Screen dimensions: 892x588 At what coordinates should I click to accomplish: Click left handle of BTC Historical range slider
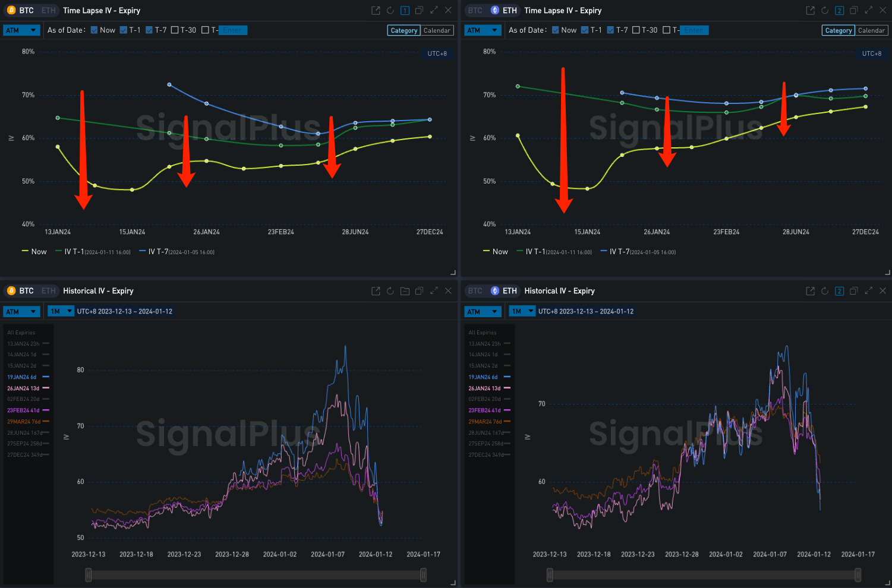tap(89, 574)
